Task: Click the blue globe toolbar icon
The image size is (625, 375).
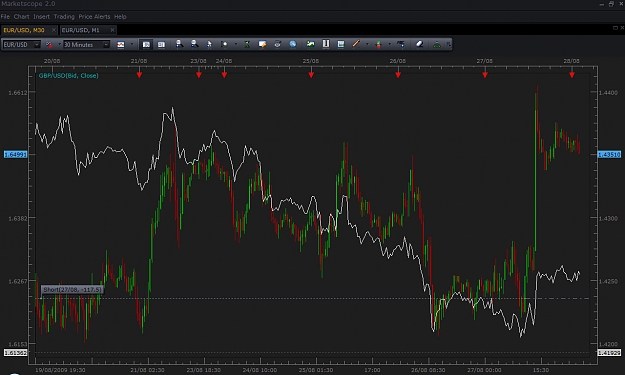Action: 293,44
